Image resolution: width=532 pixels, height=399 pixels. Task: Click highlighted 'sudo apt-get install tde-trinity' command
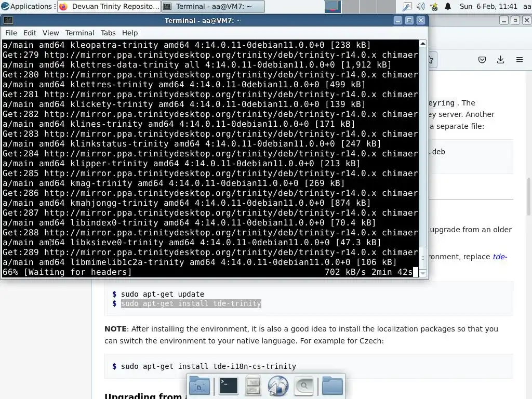tap(191, 303)
